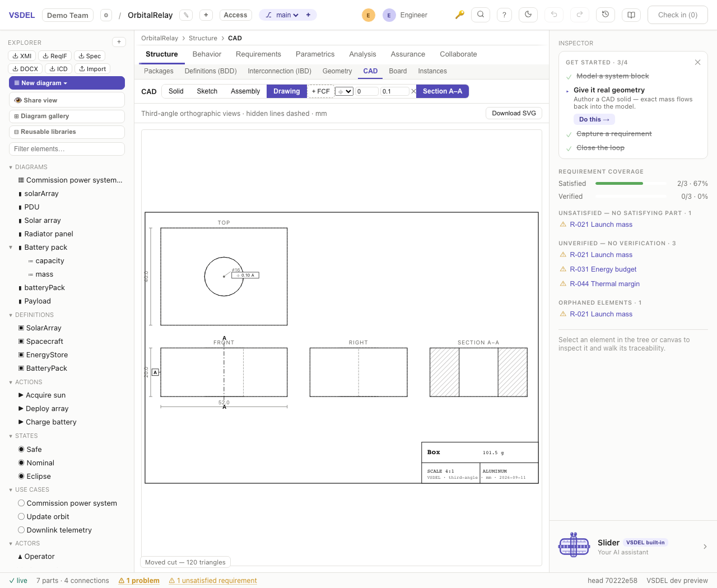The width and height of the screenshot is (717, 588).
Task: Click the purple E Engineer avatar
Action: 389,15
